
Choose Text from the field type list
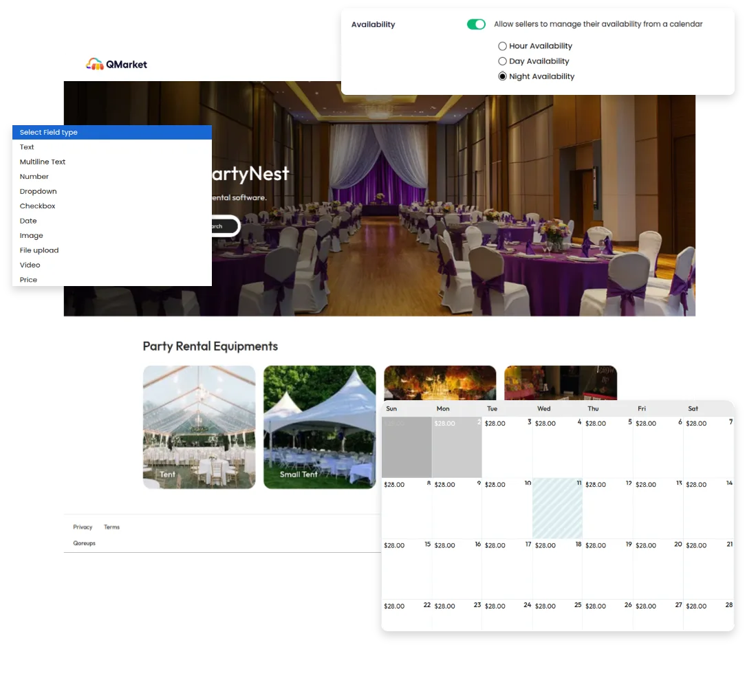pyautogui.click(x=27, y=147)
